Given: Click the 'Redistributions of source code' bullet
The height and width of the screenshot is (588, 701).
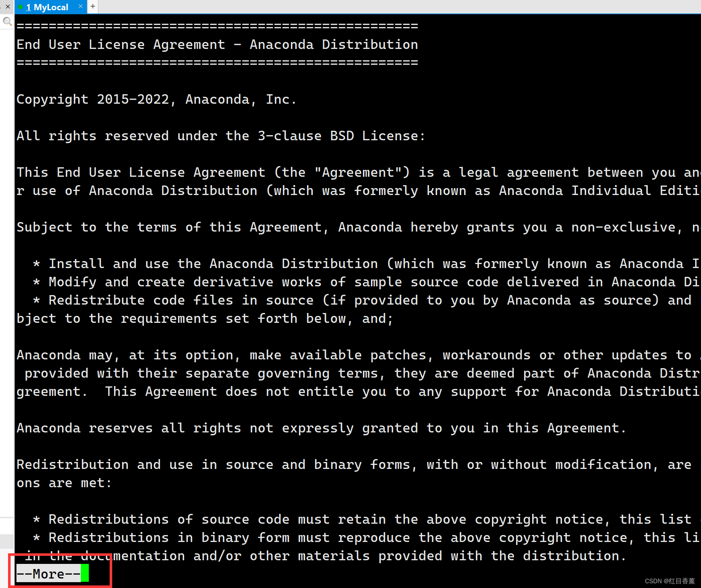Looking at the screenshot, I should click(366, 519).
